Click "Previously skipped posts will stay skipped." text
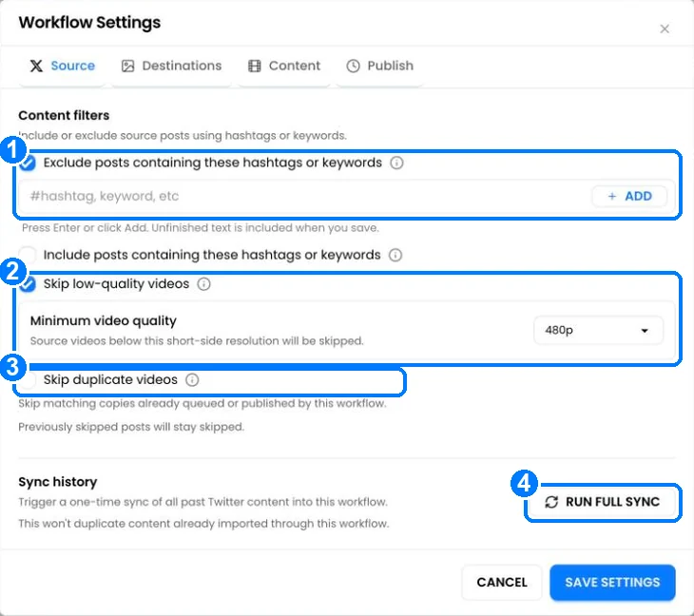This screenshot has height=616, width=694. point(131,427)
